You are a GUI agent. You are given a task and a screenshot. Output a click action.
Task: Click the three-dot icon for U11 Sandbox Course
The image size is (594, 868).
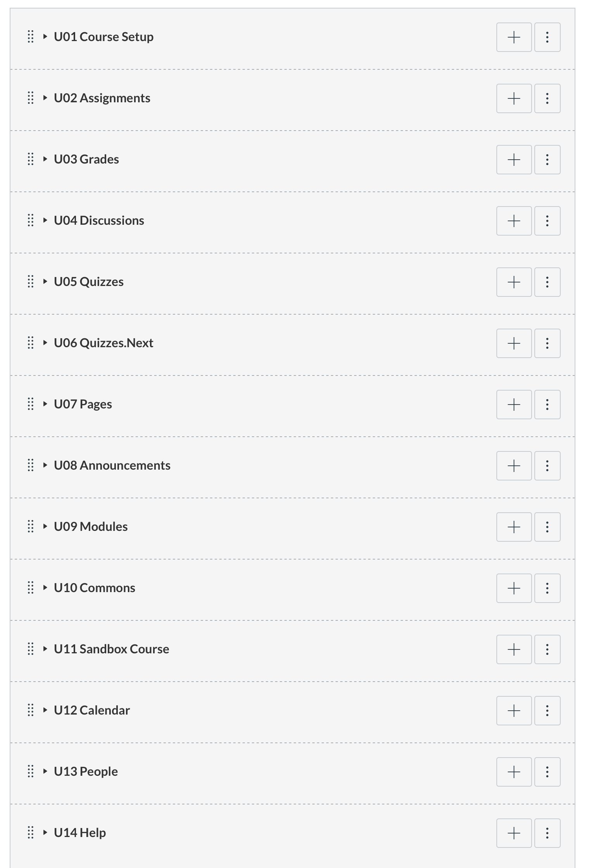(x=547, y=649)
